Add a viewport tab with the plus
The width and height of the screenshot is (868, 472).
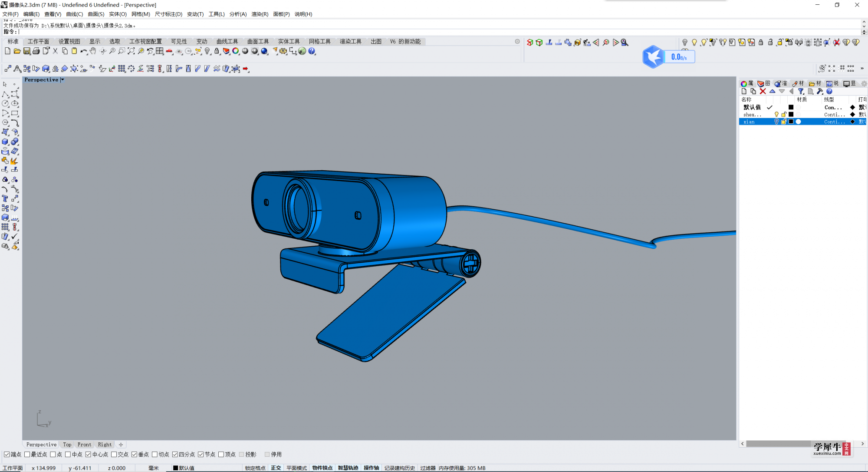(x=121, y=444)
